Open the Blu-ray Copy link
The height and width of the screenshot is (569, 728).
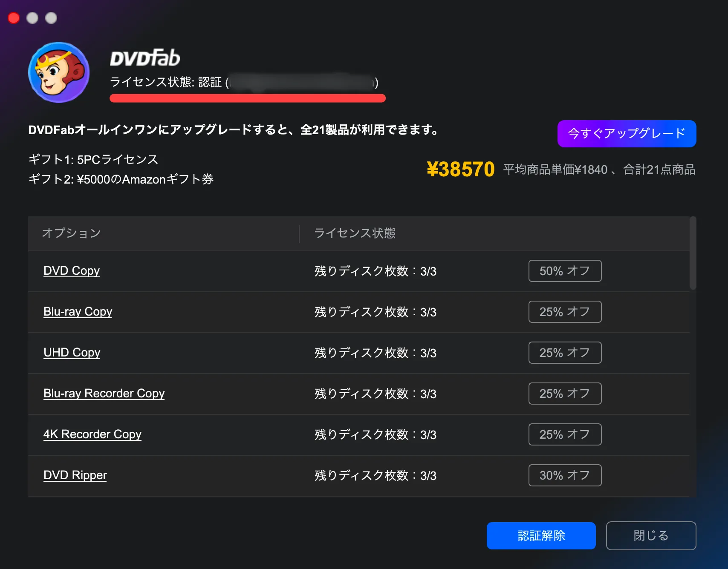coord(78,312)
